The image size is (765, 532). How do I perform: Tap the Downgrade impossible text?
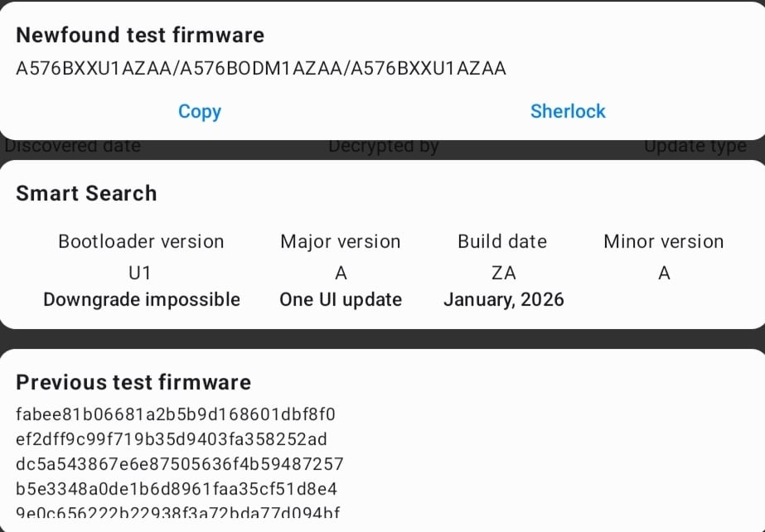142,299
